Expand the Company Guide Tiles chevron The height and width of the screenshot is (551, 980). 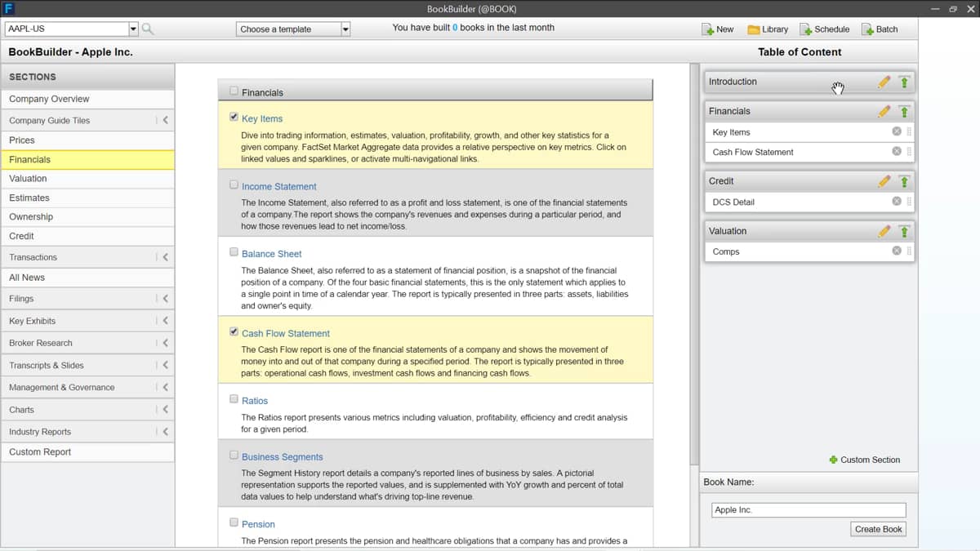click(x=166, y=120)
